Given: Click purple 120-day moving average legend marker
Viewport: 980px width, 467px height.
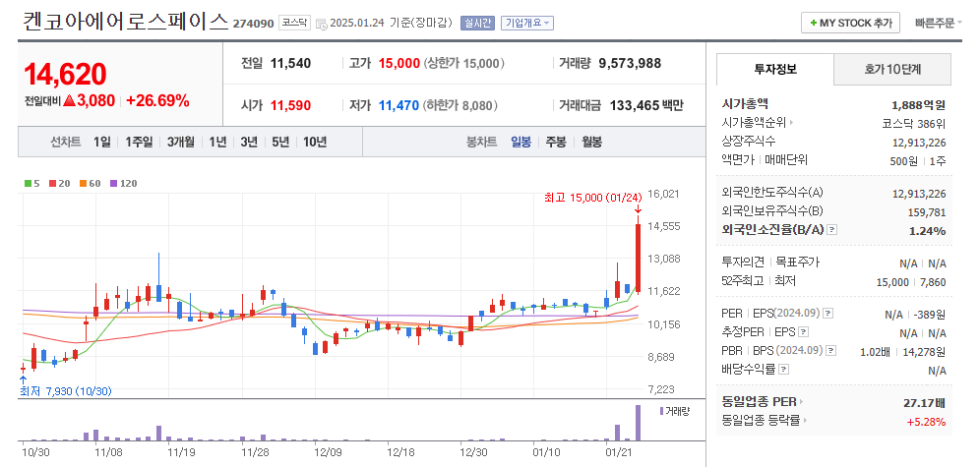Looking at the screenshot, I should [x=114, y=184].
